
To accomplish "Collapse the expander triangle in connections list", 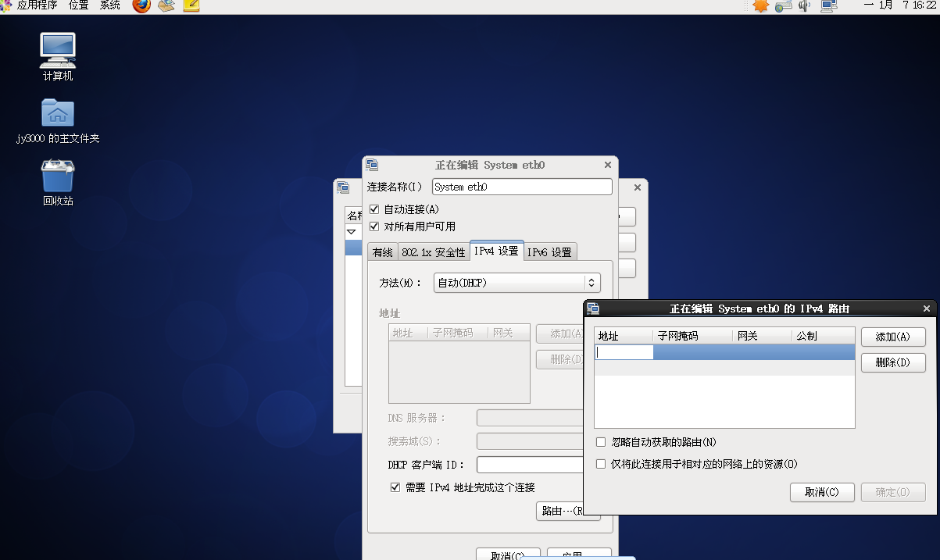I will tap(351, 232).
